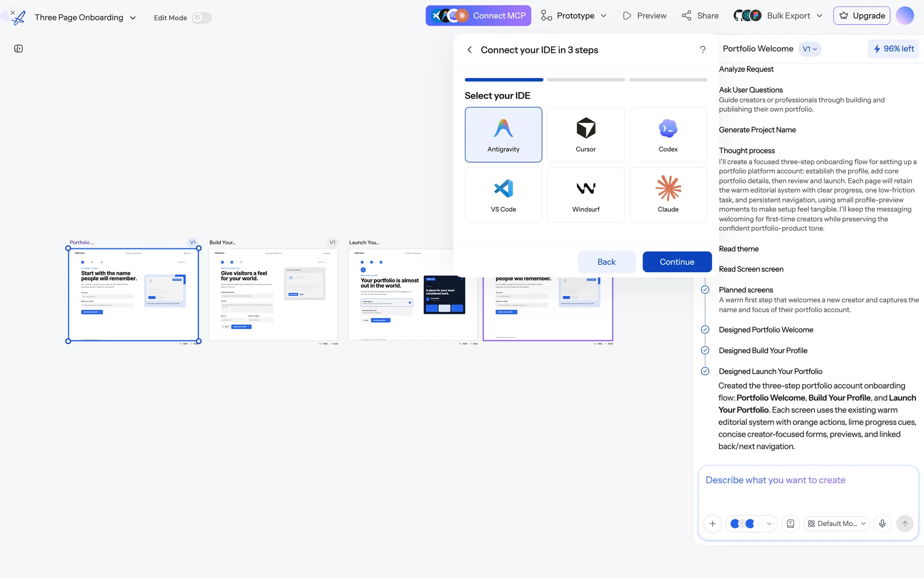Click the microphone voice input icon
The width and height of the screenshot is (924, 578).
point(882,524)
